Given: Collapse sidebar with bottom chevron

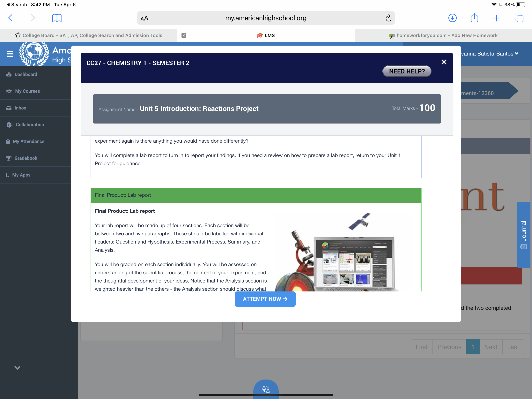Looking at the screenshot, I should click(17, 367).
